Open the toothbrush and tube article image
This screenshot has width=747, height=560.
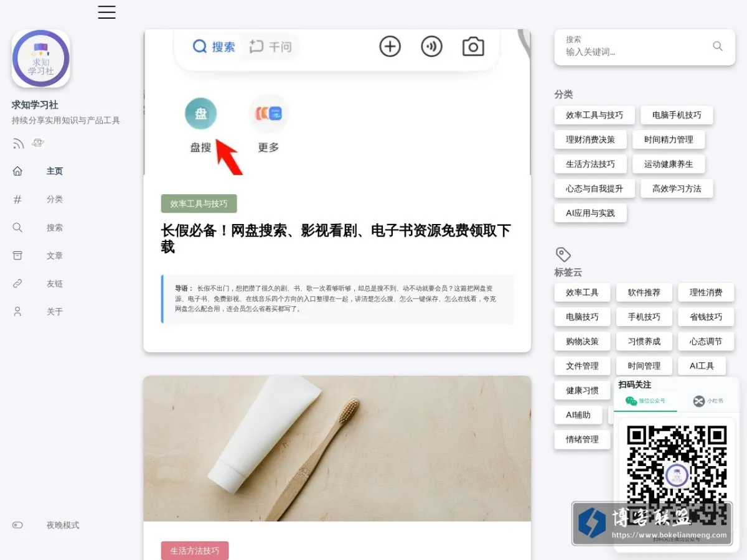[x=337, y=449]
